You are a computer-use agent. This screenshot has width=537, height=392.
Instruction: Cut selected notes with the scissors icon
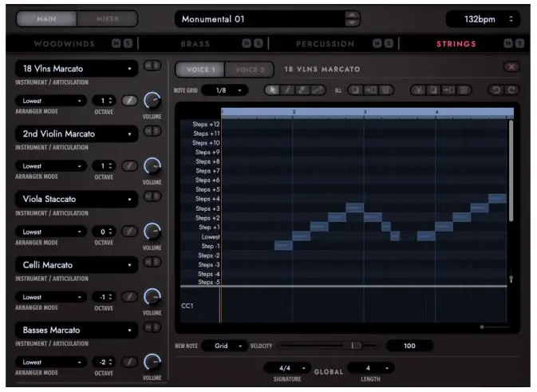coord(418,90)
